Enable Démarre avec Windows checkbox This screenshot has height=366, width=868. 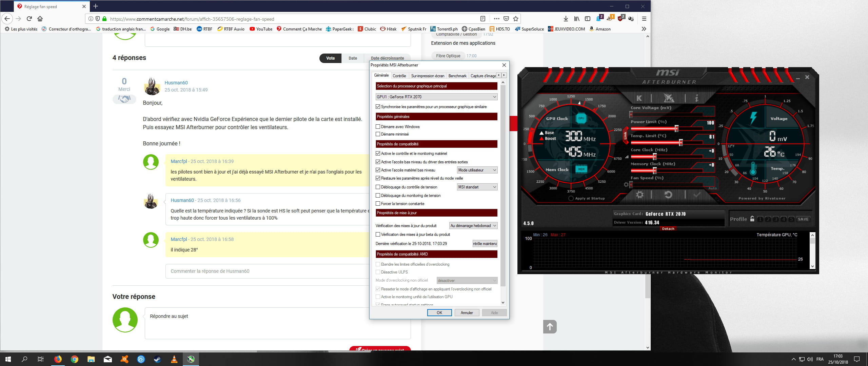tap(378, 127)
